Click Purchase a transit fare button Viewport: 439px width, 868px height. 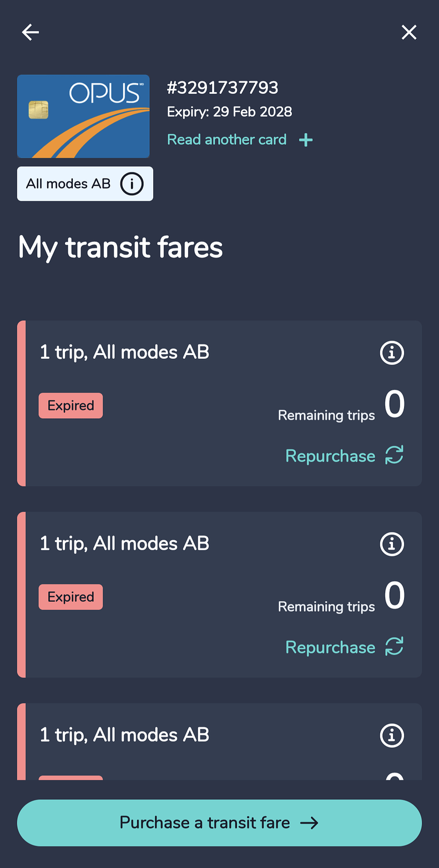pyautogui.click(x=219, y=823)
